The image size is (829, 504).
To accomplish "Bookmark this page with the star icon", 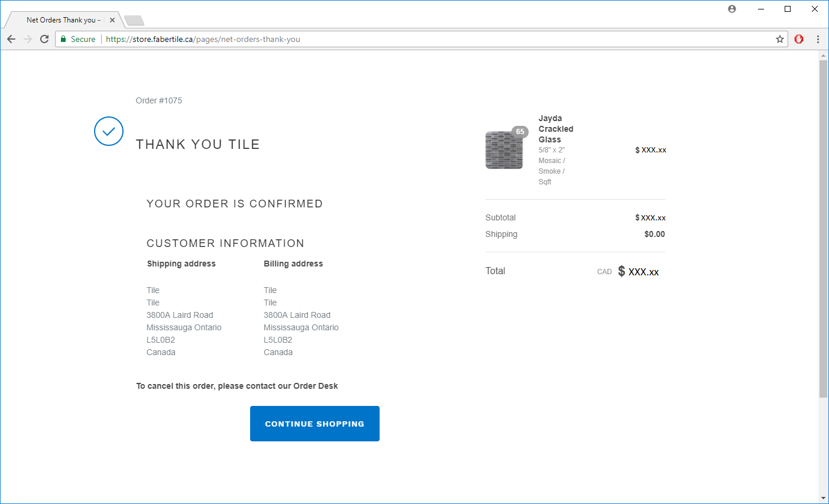I will click(x=780, y=39).
